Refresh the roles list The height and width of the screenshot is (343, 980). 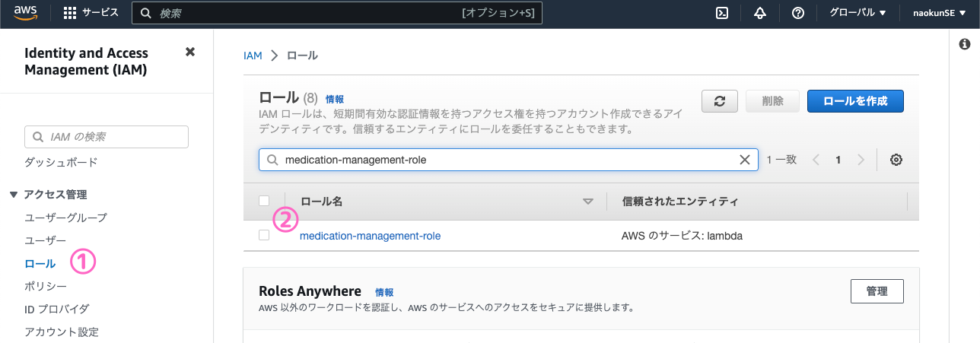click(720, 101)
